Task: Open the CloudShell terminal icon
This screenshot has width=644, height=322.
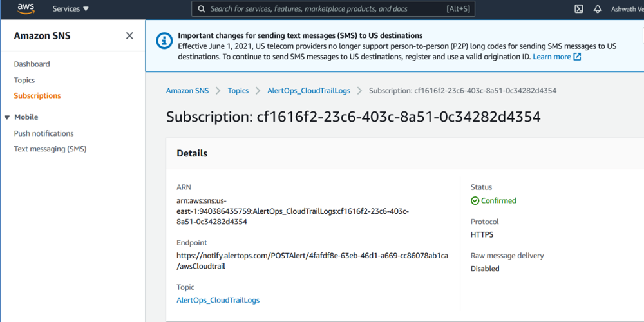Action: 579,9
